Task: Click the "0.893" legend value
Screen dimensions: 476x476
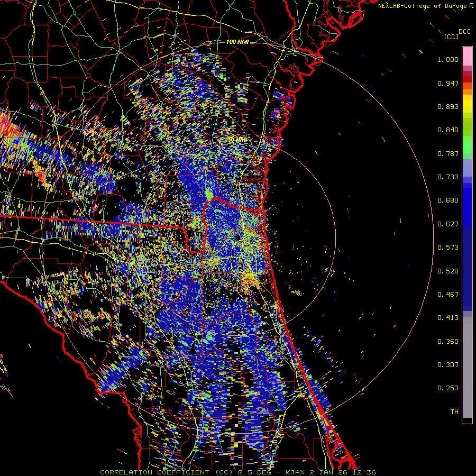Action: tap(448, 106)
